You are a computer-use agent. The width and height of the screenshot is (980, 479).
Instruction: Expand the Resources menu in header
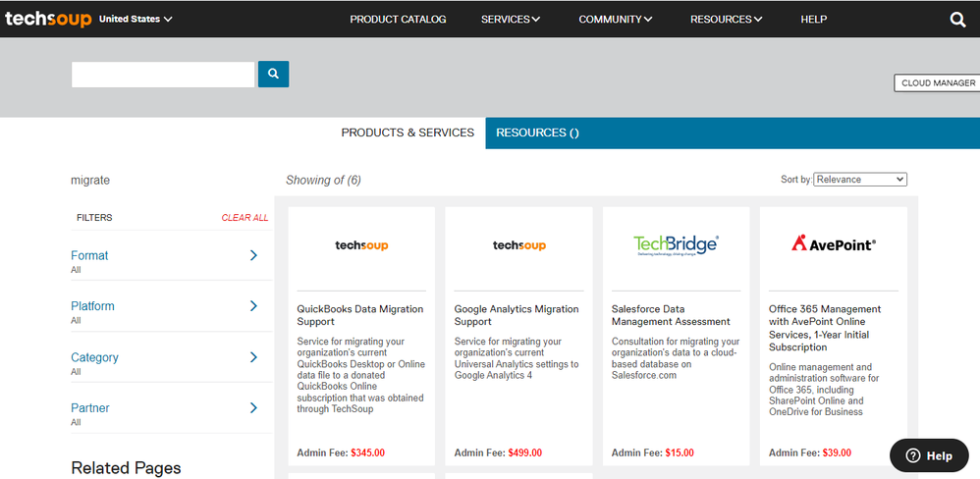726,20
